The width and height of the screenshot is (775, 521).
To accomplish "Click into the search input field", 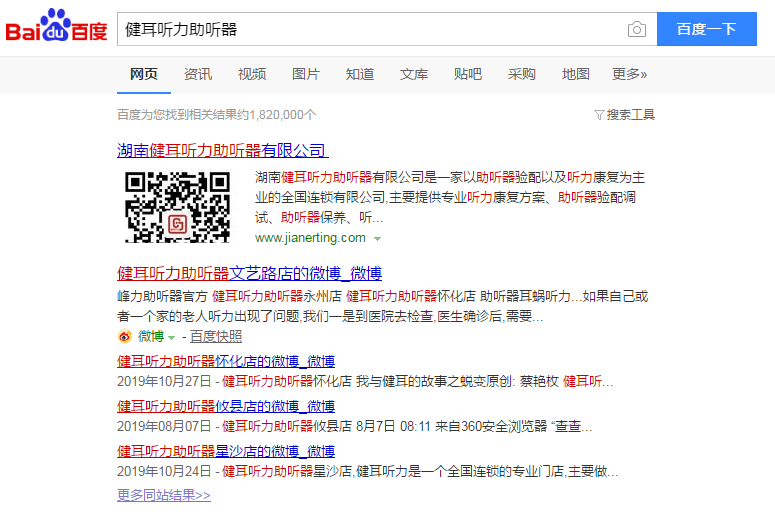I will click(370, 29).
